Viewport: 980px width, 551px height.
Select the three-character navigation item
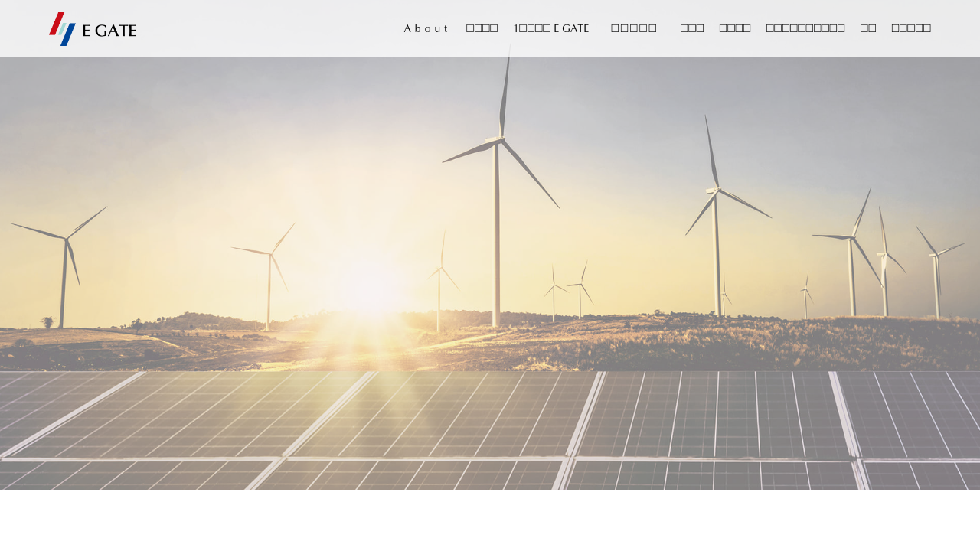pyautogui.click(x=691, y=28)
